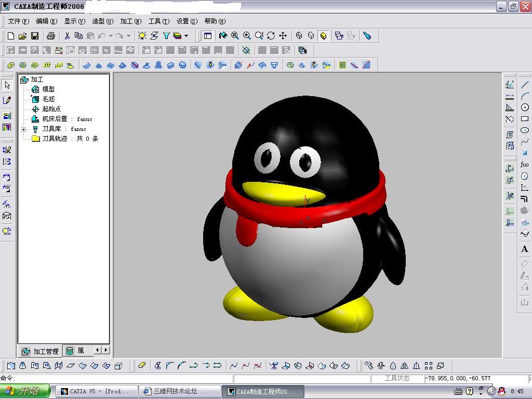Viewport: 532px width, 399px height.
Task: Expand the 刀具库 fanuc tree node
Action: (x=23, y=129)
